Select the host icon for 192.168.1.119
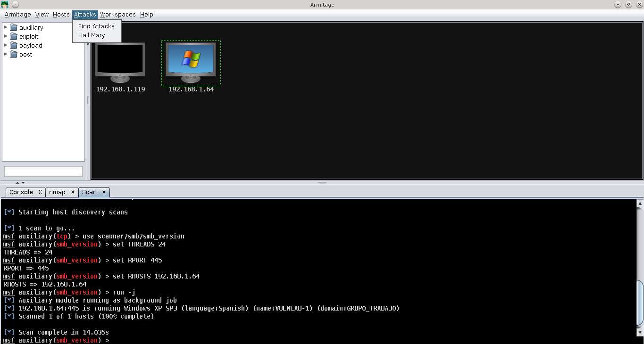 pyautogui.click(x=120, y=60)
